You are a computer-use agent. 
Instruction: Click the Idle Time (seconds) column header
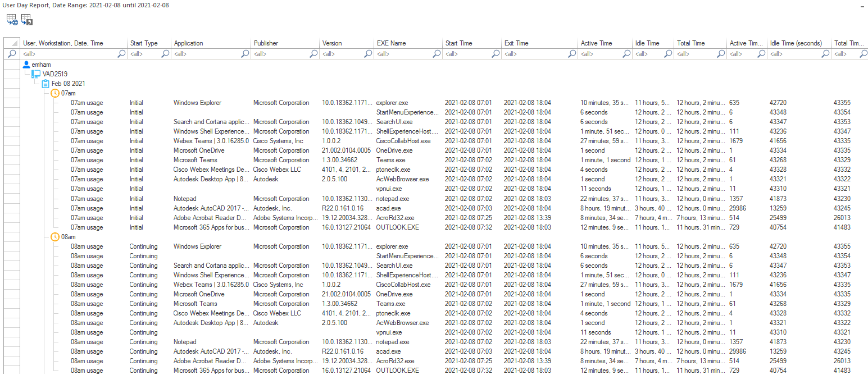796,43
